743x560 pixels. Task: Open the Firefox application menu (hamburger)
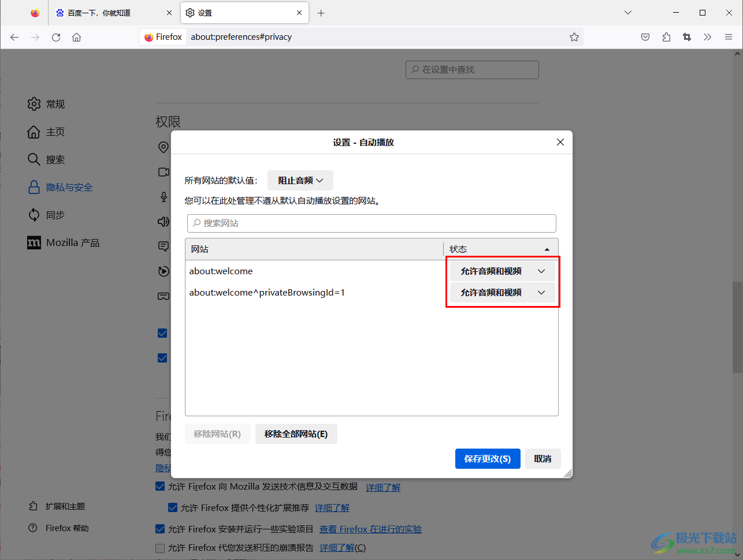coord(729,37)
